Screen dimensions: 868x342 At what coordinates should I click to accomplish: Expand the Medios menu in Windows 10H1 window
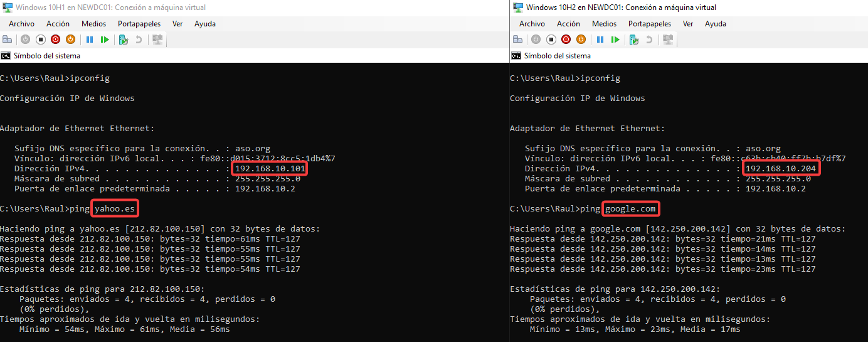click(x=93, y=24)
